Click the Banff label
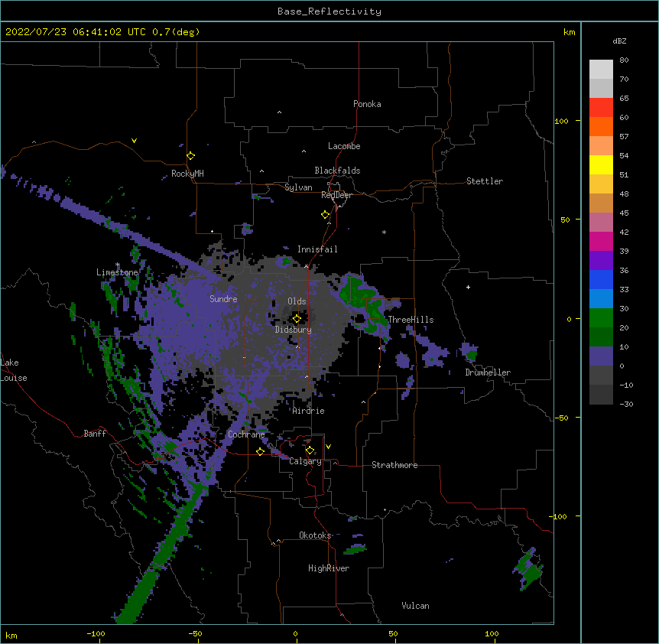This screenshot has width=659, height=644. click(95, 434)
